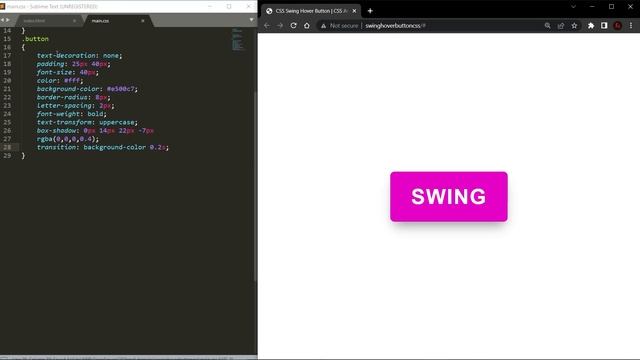Click the box-shadow property line

pyautogui.click(x=95, y=131)
